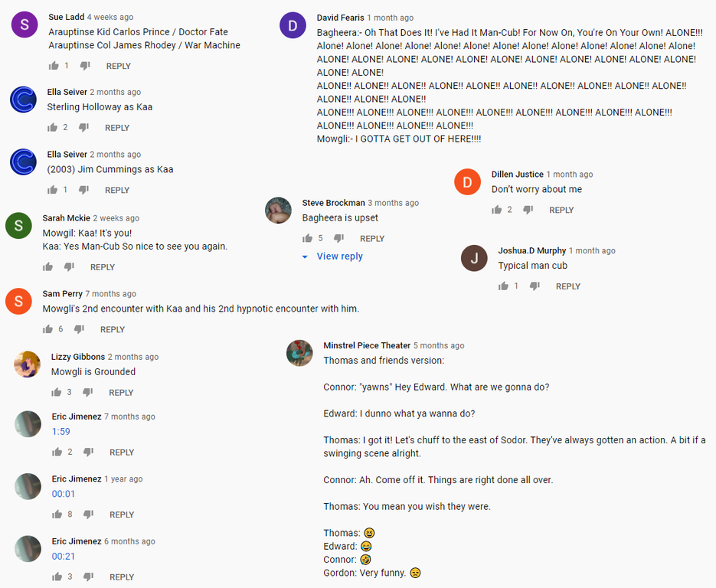Click Lizzy Gibbons' profile picture

pyautogui.click(x=28, y=364)
